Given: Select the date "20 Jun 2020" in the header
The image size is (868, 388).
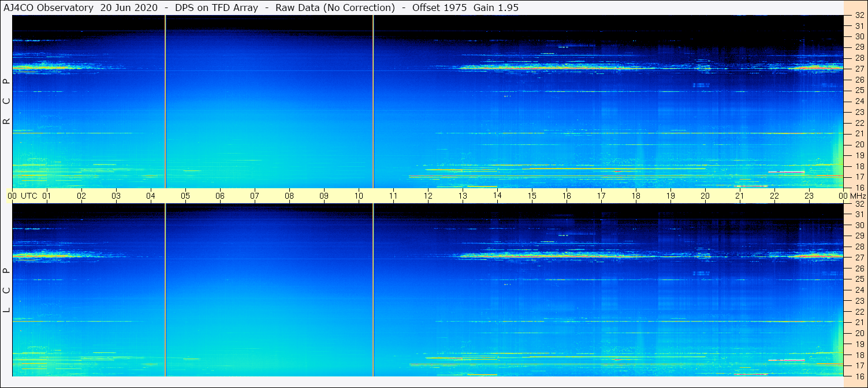Looking at the screenshot, I should pyautogui.click(x=128, y=8).
